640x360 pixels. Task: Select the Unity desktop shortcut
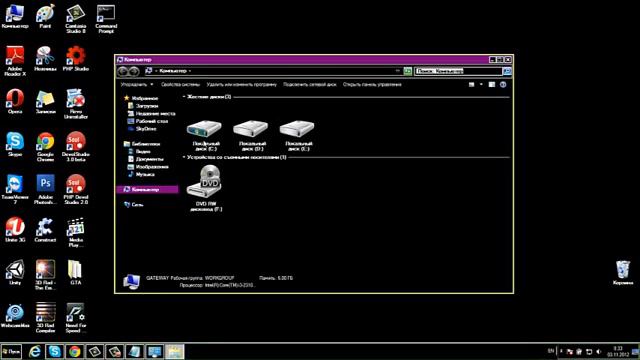(15, 272)
